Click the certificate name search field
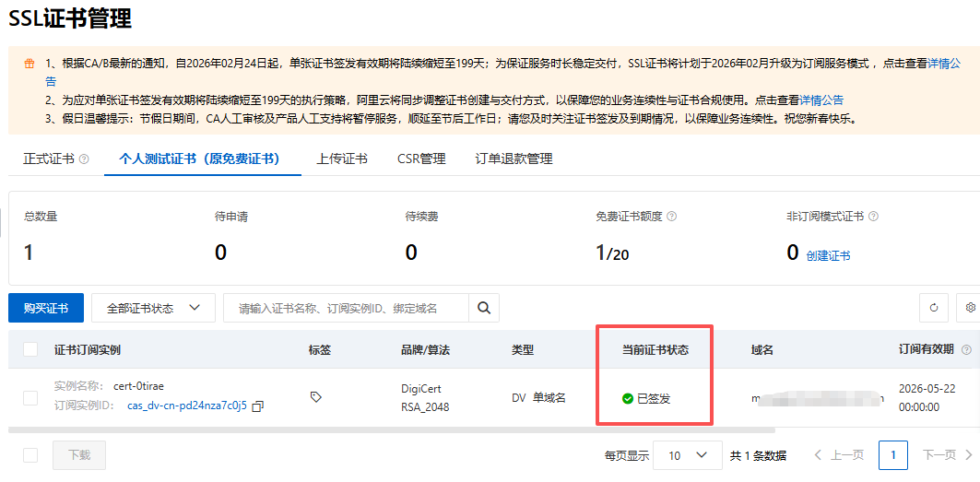The image size is (980, 482). click(346, 308)
